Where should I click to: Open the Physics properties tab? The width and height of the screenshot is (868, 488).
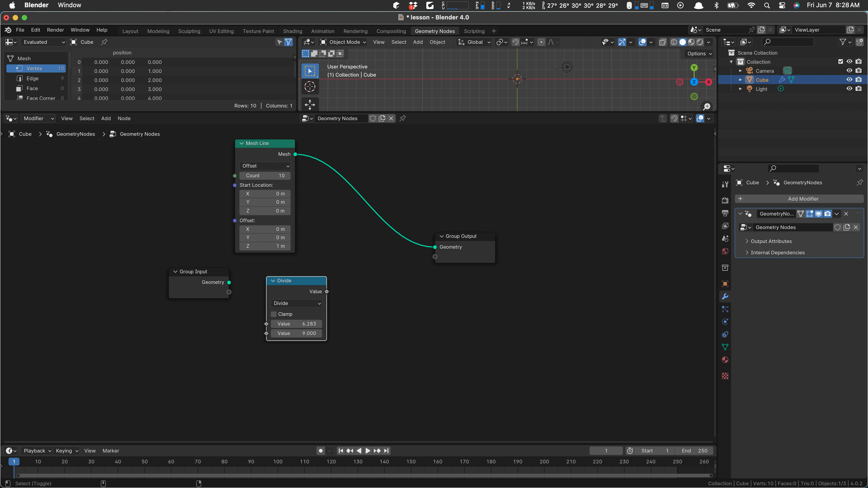point(725,322)
